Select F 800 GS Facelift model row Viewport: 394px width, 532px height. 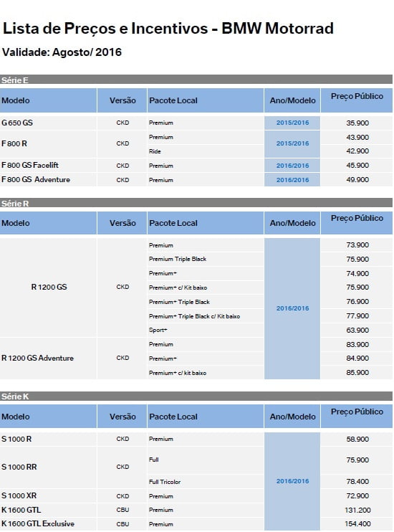(x=196, y=165)
